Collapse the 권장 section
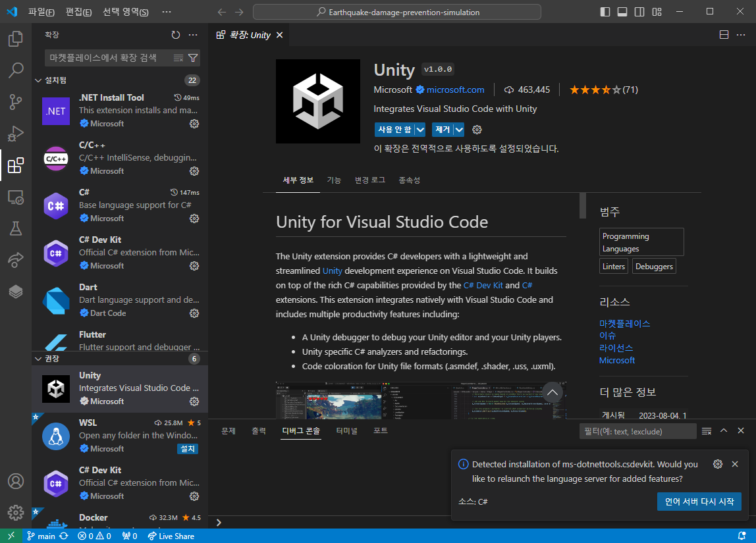Viewport: 756px width, 543px height. click(x=39, y=359)
